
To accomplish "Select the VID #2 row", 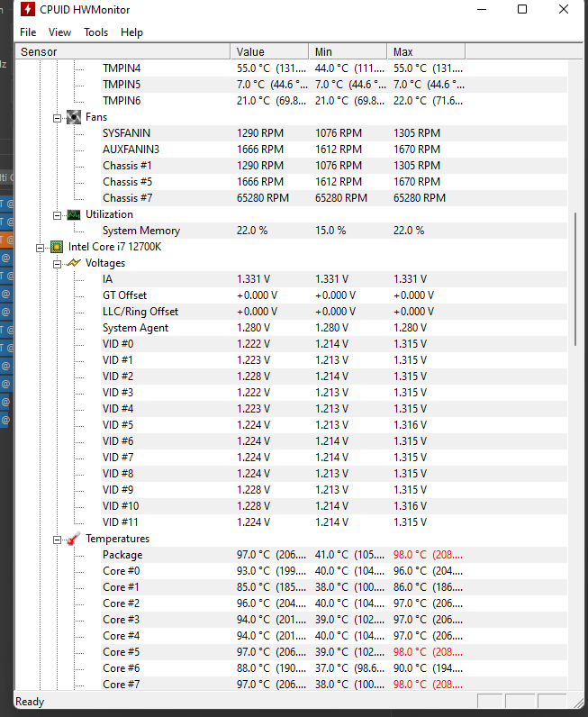I will [334, 377].
